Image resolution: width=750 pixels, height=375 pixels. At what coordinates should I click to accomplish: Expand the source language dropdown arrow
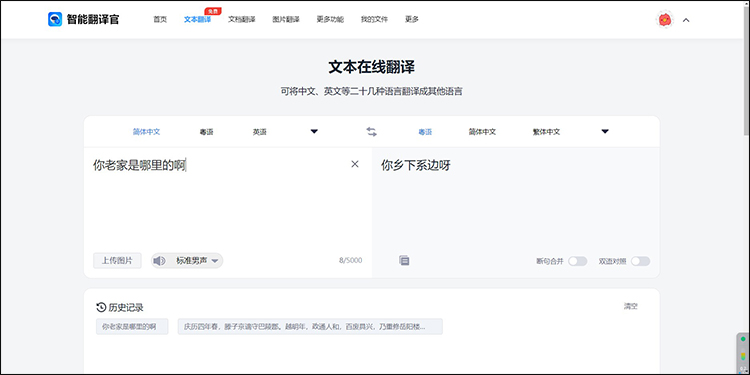(x=314, y=132)
